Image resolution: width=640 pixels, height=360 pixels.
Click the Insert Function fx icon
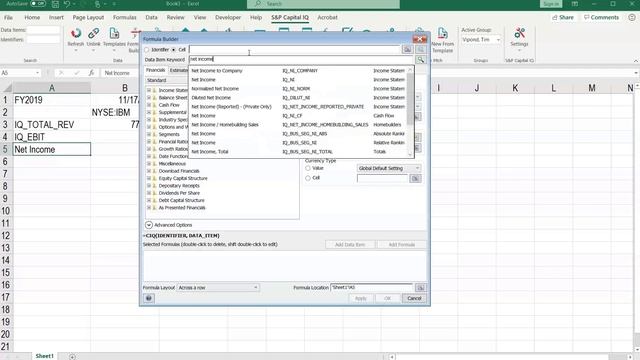(x=91, y=73)
